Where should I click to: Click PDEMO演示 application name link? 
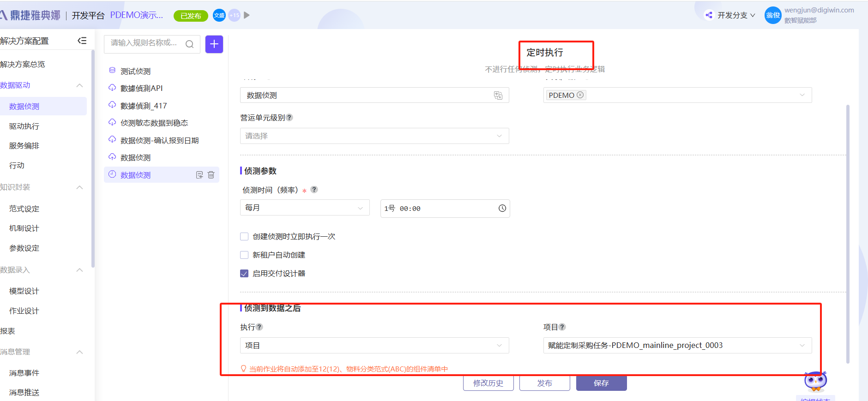click(x=137, y=15)
